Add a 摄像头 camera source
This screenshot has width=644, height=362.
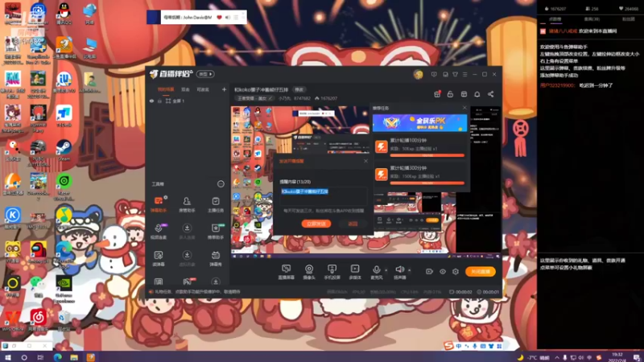309,272
